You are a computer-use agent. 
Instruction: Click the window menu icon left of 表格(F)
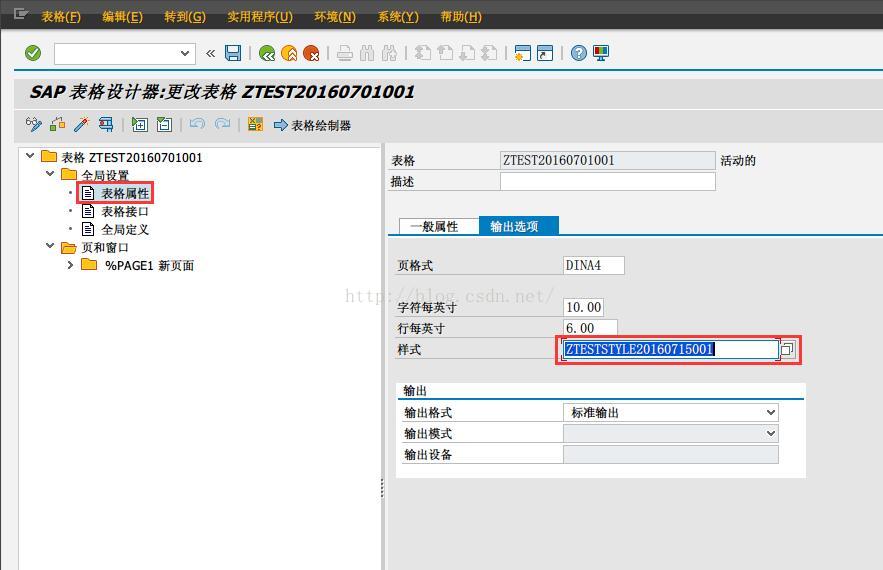tap(21, 14)
